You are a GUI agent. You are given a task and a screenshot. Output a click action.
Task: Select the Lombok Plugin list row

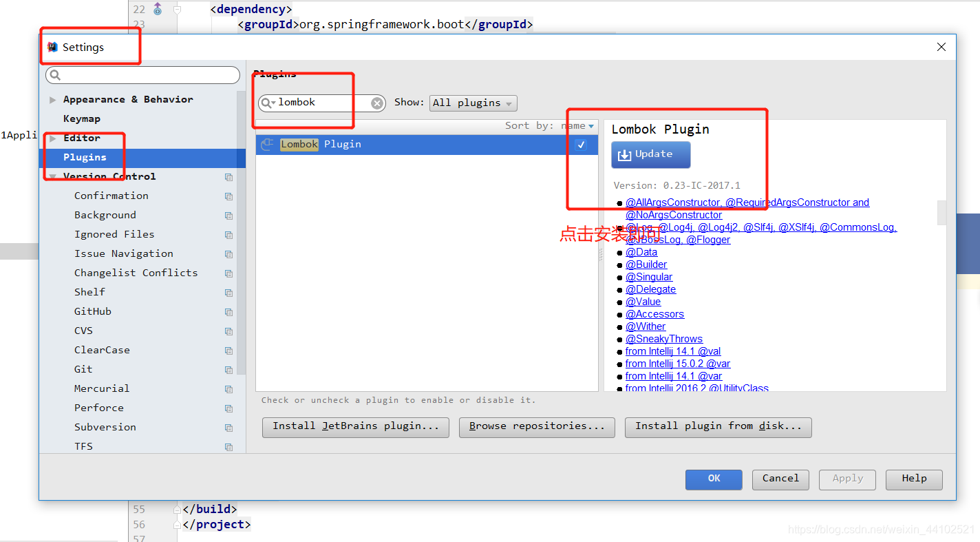(427, 145)
